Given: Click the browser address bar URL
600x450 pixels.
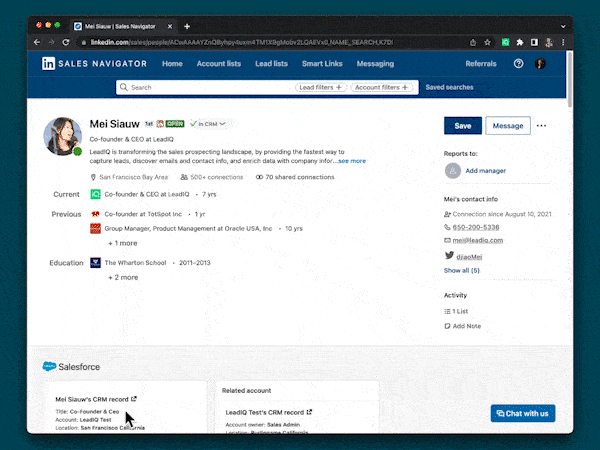Looking at the screenshot, I should coord(241,42).
